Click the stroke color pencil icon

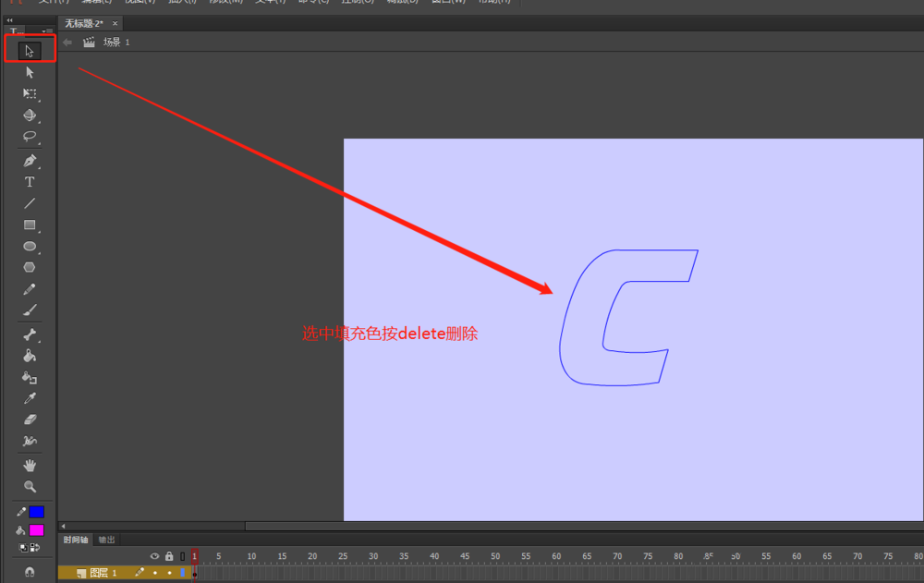point(20,512)
